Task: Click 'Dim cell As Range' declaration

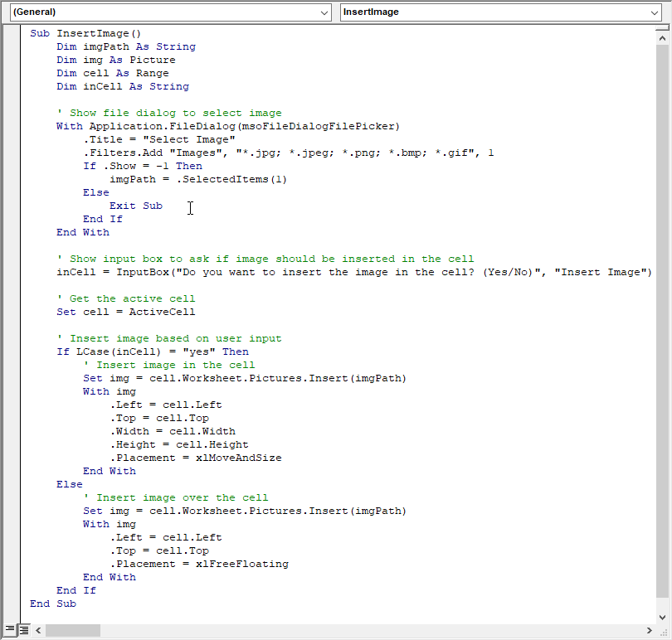Action: (113, 73)
